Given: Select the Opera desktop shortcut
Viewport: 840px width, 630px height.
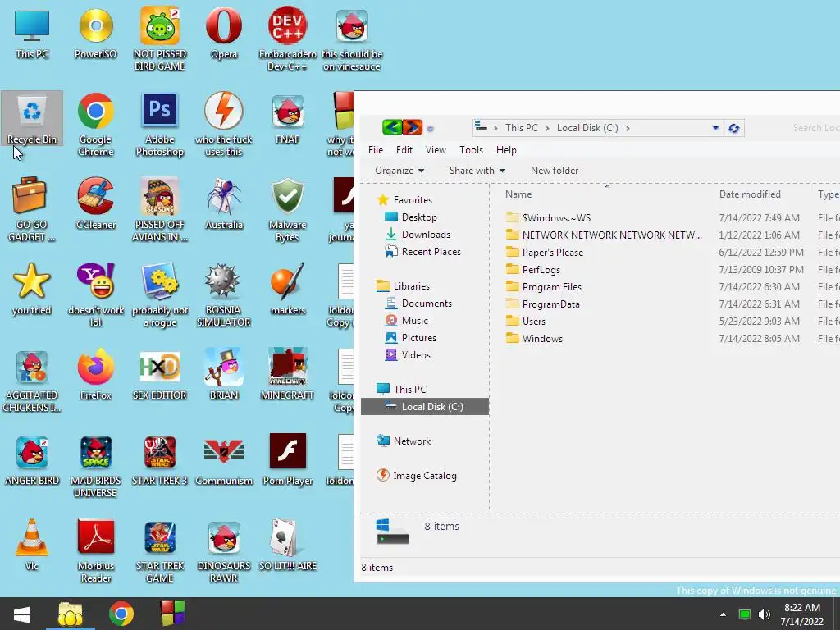Looking at the screenshot, I should coord(223,33).
